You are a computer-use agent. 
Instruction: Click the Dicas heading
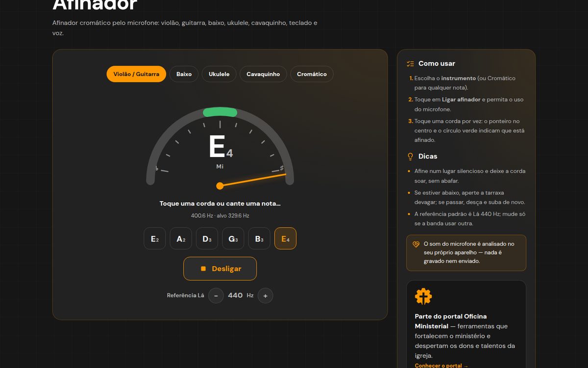tap(428, 157)
